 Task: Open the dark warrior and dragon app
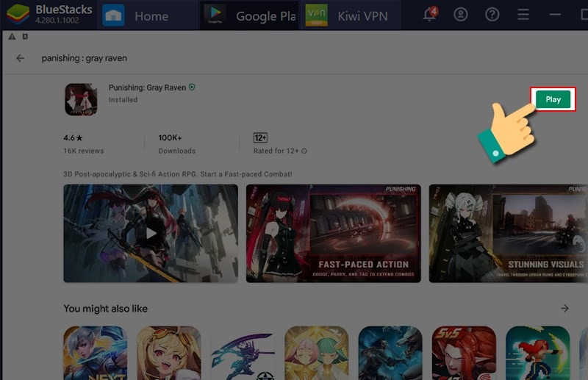pyautogui.click(x=390, y=353)
